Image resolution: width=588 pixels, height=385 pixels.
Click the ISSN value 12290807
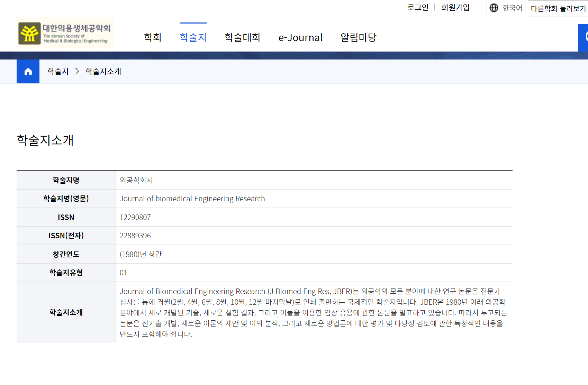click(135, 217)
